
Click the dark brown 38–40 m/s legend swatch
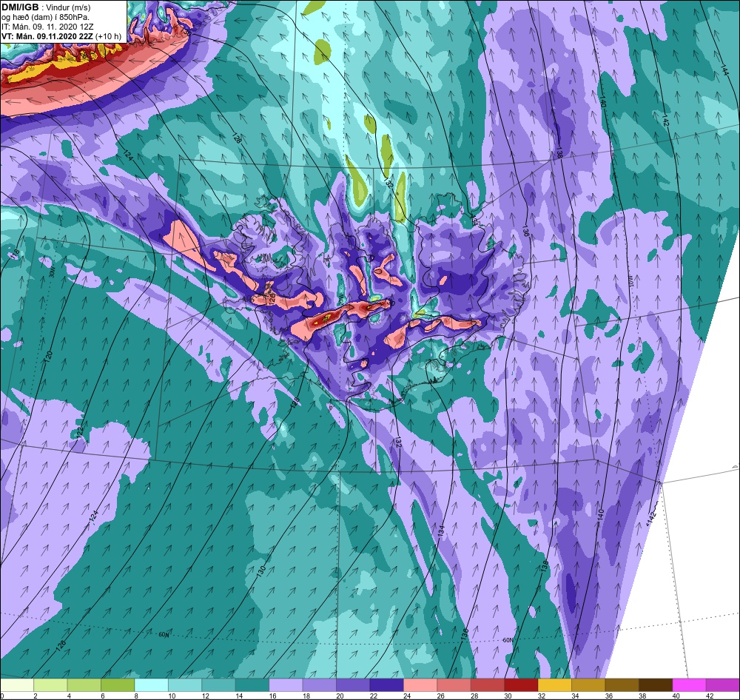click(656, 685)
